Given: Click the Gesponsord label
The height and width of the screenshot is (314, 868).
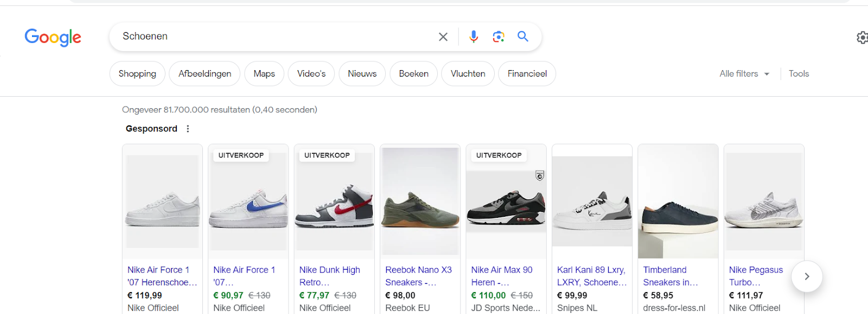Looking at the screenshot, I should coord(151,129).
